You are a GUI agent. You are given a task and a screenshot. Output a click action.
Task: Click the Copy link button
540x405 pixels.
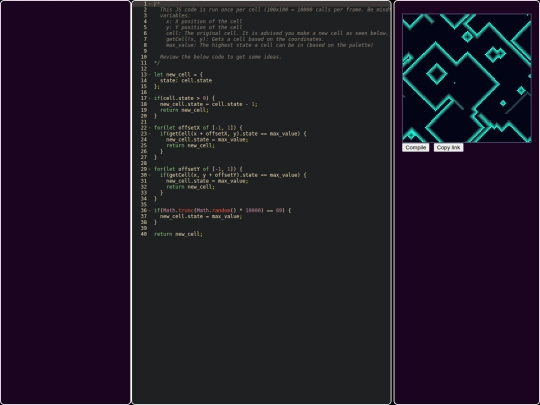(448, 147)
